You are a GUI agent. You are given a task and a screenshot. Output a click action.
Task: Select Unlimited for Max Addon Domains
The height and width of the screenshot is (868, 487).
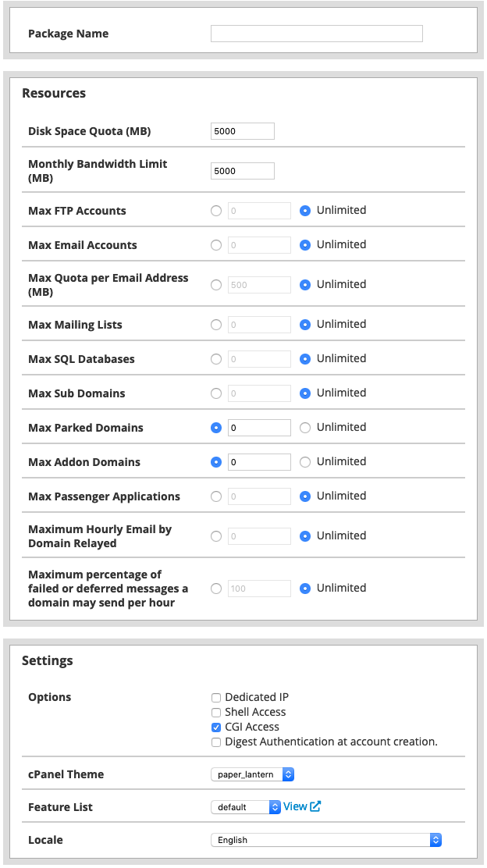[305, 462]
